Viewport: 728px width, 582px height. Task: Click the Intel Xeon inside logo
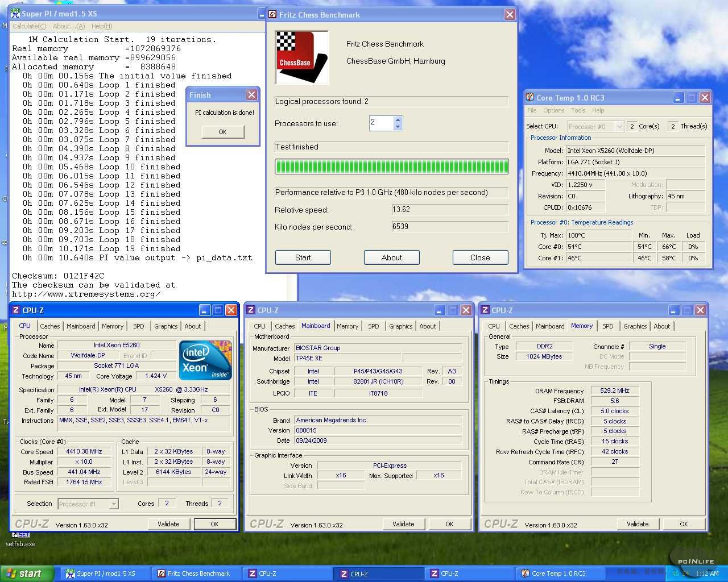205,359
